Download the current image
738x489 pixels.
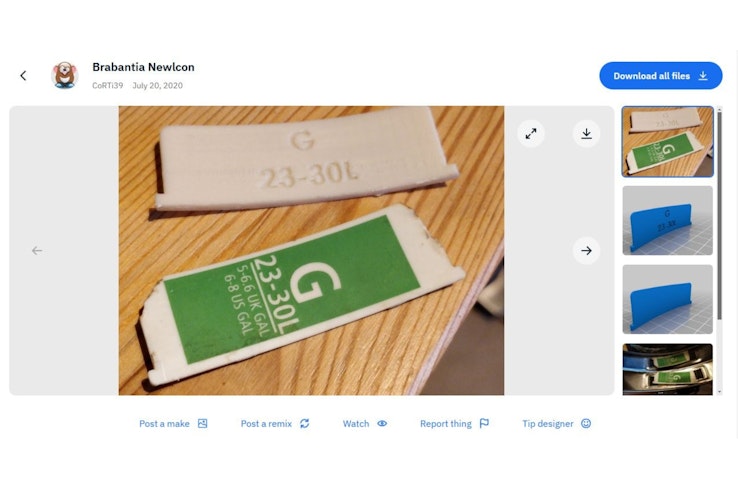(586, 134)
